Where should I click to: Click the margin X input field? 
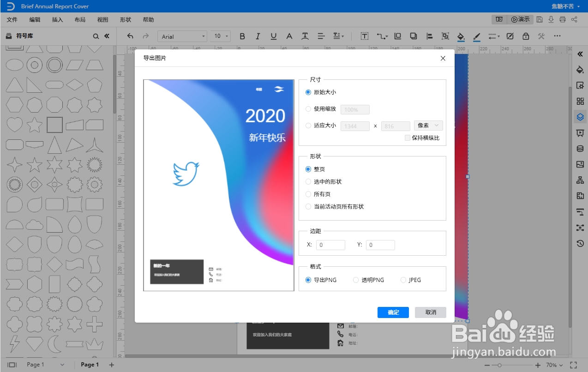click(x=330, y=245)
